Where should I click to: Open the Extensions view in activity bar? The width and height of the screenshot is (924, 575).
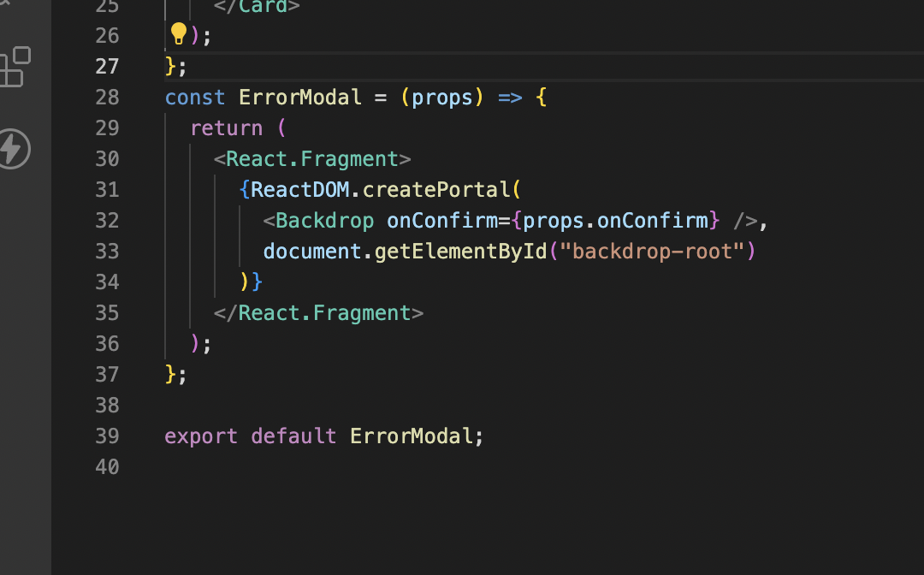point(15,67)
